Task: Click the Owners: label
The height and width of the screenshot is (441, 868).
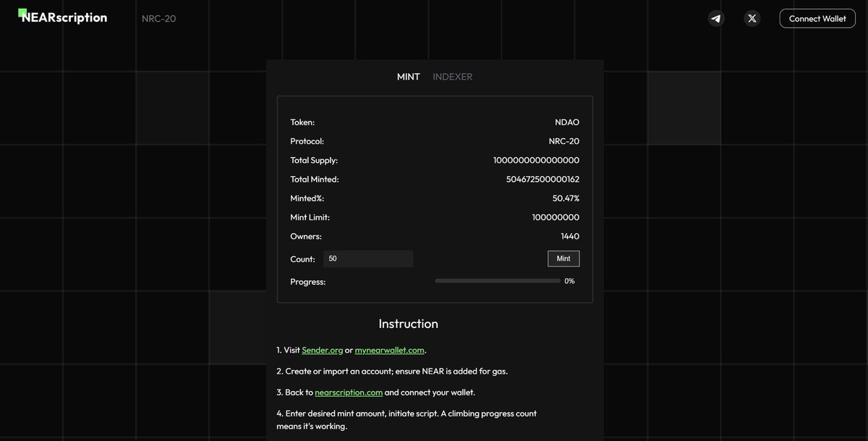Action: tap(306, 236)
